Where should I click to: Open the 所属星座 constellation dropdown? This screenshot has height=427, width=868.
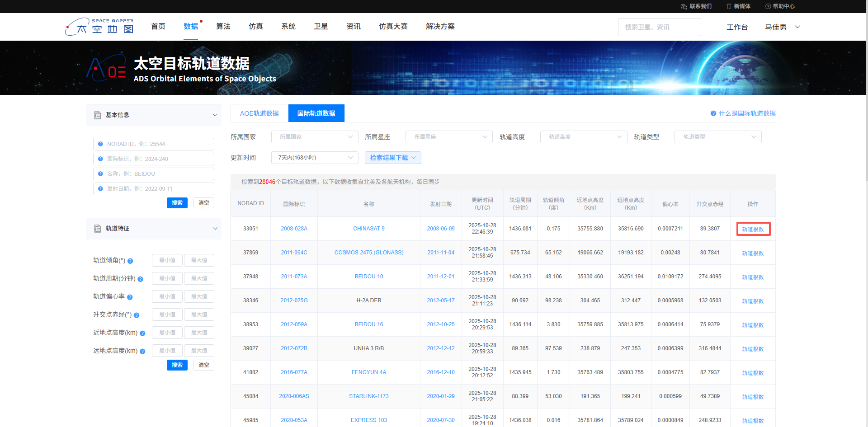point(448,136)
